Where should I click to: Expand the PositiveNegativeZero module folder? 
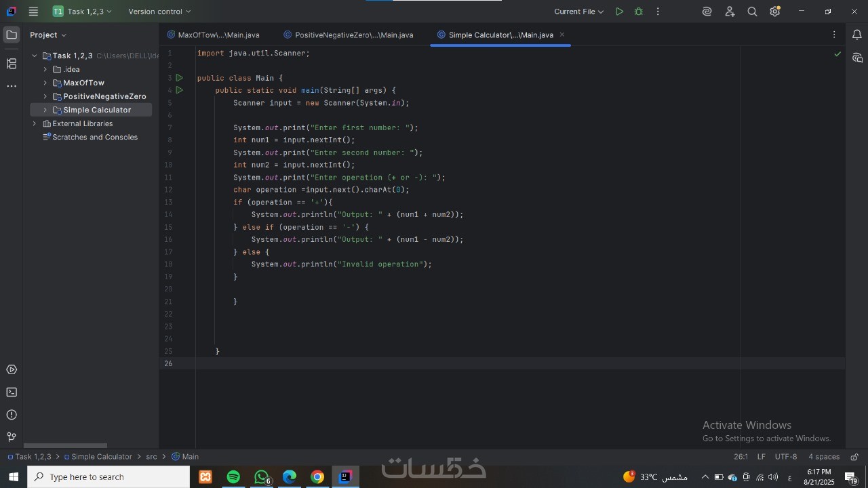click(x=45, y=96)
